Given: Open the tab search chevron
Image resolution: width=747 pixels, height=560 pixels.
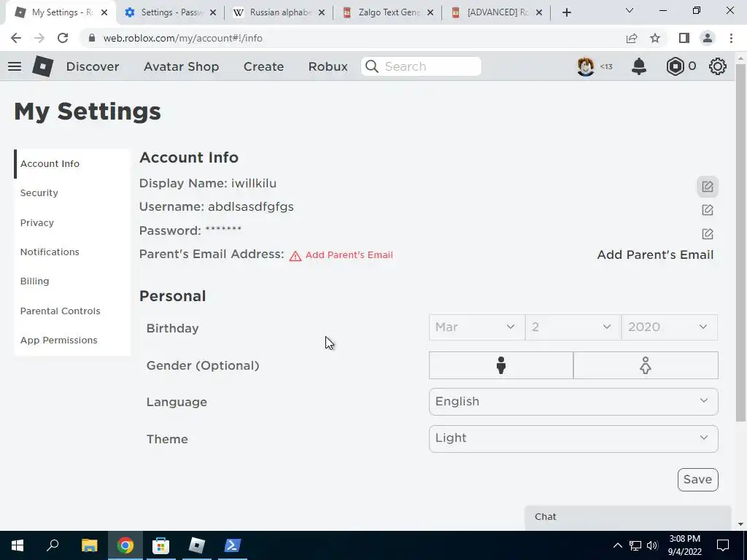Looking at the screenshot, I should [x=630, y=10].
